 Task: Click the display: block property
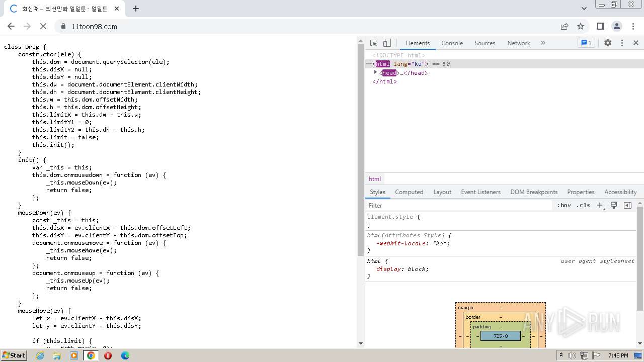[x=402, y=269]
